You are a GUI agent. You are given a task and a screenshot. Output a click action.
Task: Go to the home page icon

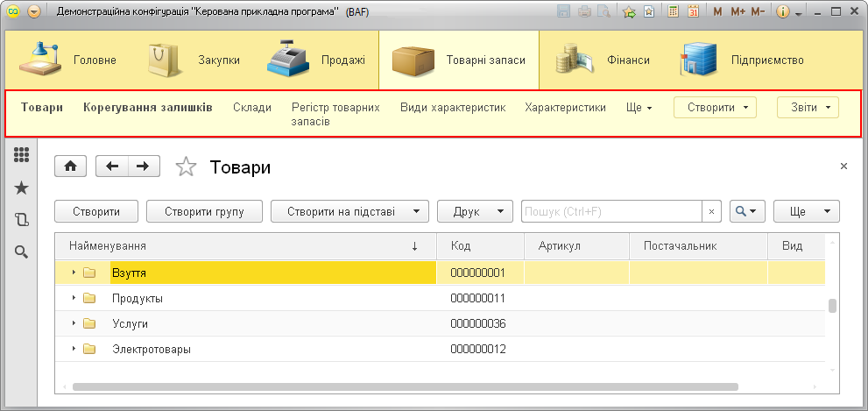[70, 167]
